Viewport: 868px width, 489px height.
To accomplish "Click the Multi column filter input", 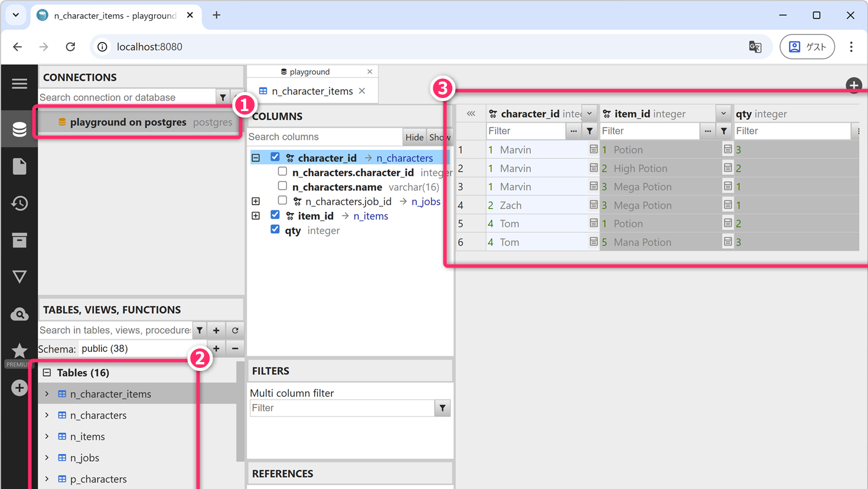I will [342, 408].
